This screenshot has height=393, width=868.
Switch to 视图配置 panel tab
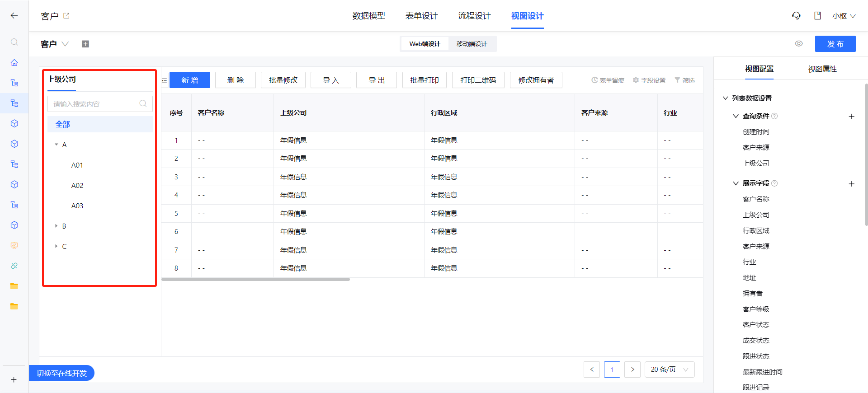[x=759, y=69]
